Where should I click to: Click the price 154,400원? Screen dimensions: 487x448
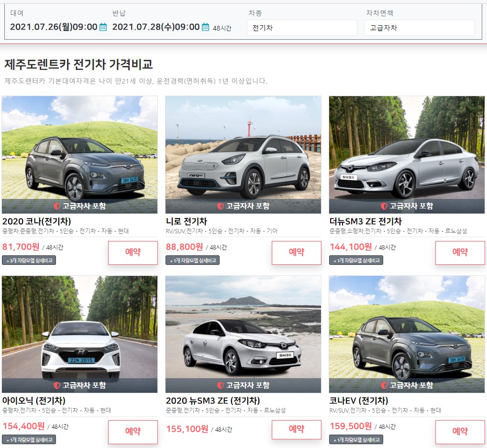coord(23,426)
